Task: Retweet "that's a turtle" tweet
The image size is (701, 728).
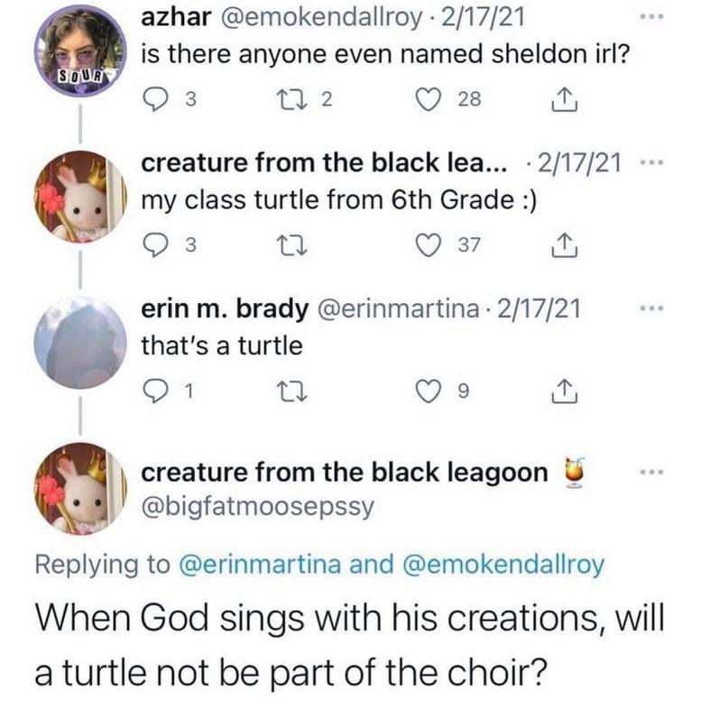Action: click(x=299, y=390)
